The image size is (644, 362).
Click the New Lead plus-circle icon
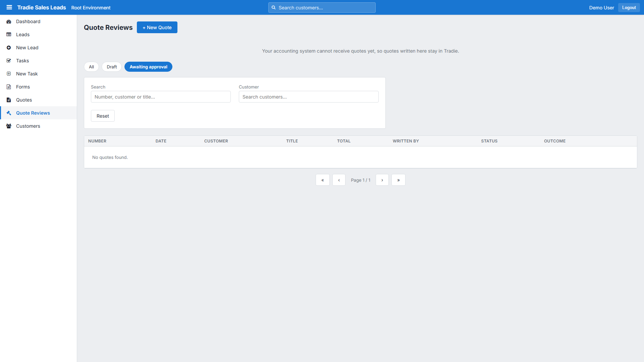[x=9, y=48]
